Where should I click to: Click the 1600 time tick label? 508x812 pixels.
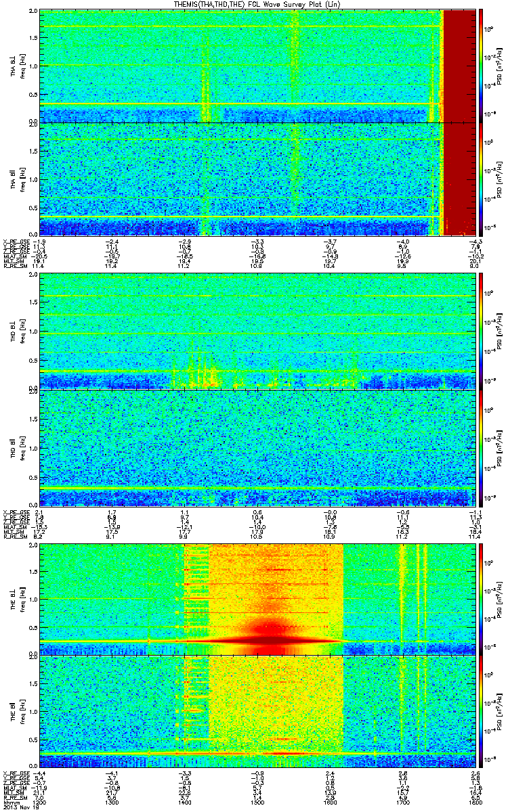pos(329,801)
